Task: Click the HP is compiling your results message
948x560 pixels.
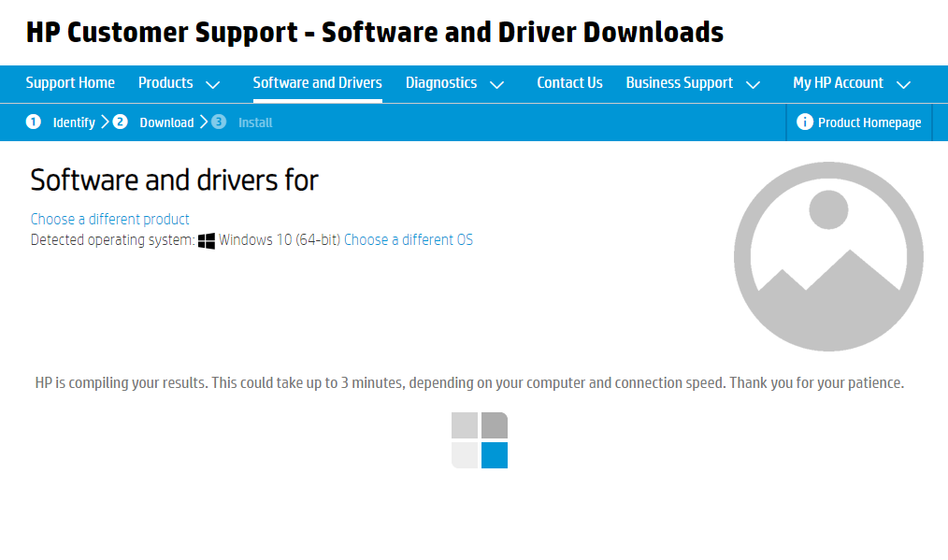Action: (469, 382)
